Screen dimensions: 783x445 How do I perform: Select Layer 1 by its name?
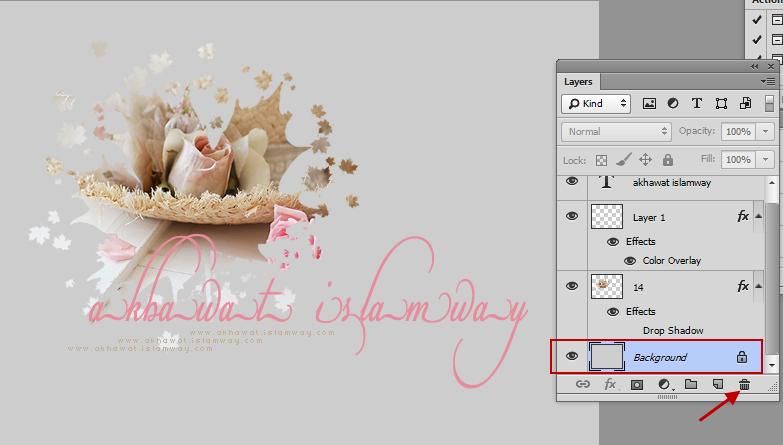pos(649,218)
